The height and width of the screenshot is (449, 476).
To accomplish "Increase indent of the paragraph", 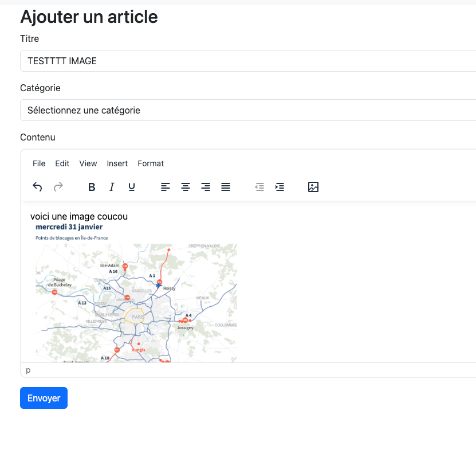I will pyautogui.click(x=280, y=186).
